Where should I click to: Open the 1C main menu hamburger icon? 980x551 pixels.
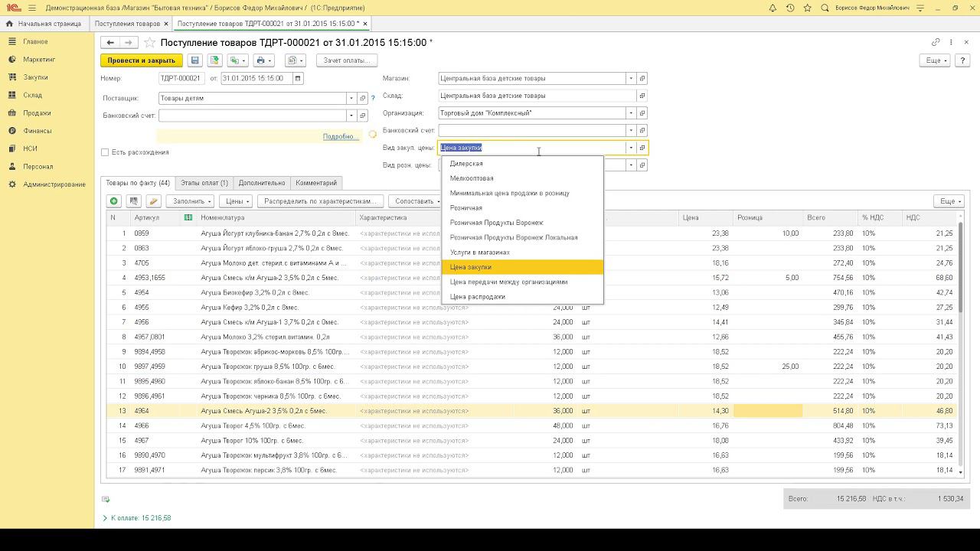(32, 8)
